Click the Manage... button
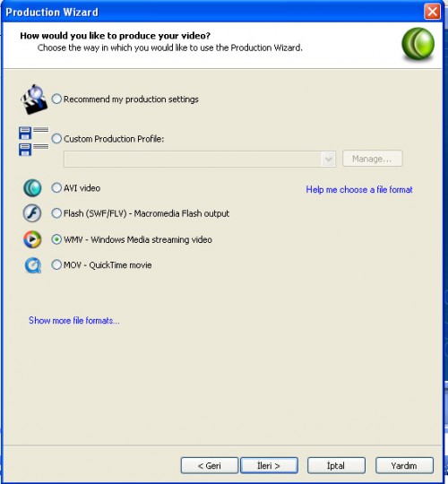The height and width of the screenshot is (484, 448). coord(373,159)
